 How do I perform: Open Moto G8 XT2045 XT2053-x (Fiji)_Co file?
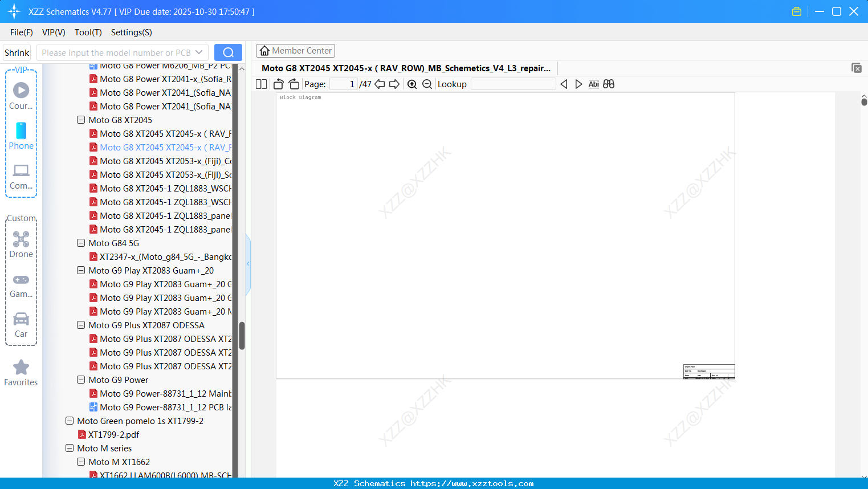click(160, 161)
